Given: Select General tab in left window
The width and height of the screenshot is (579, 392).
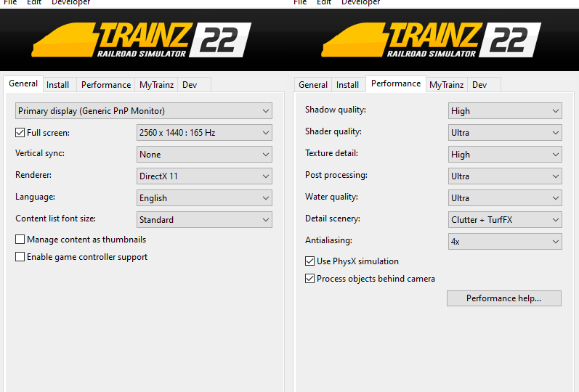Looking at the screenshot, I should point(23,83).
